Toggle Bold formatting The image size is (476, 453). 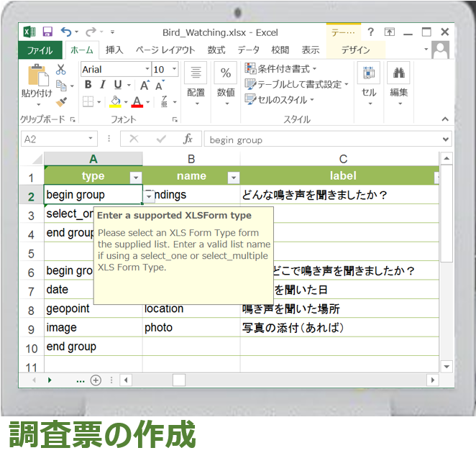click(88, 85)
